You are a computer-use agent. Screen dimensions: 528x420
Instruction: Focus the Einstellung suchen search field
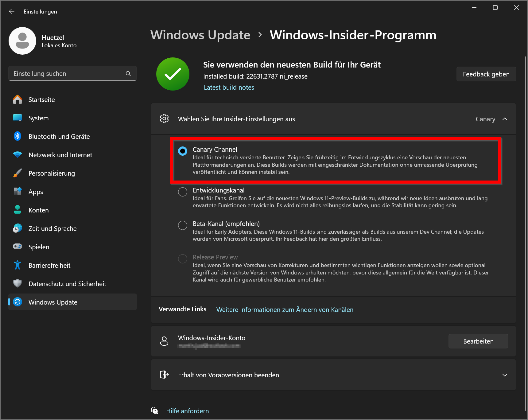(x=72, y=74)
